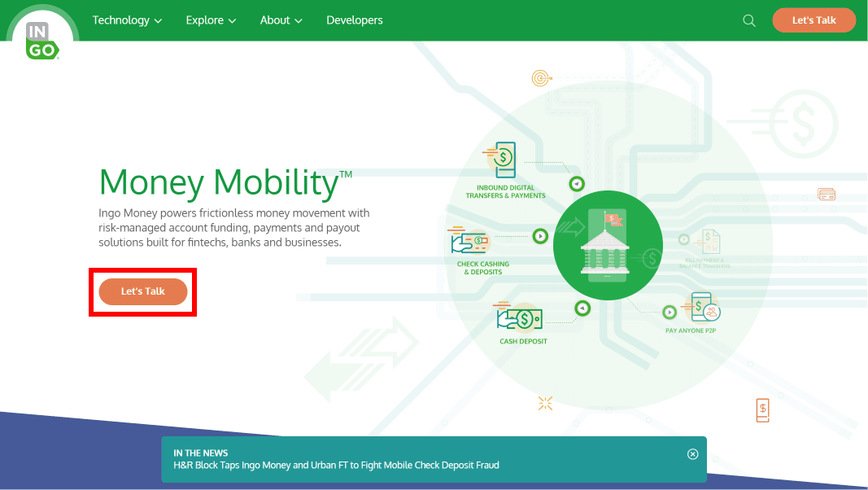This screenshot has height=490, width=868.
Task: Dismiss the In The News banner
Action: 692,454
